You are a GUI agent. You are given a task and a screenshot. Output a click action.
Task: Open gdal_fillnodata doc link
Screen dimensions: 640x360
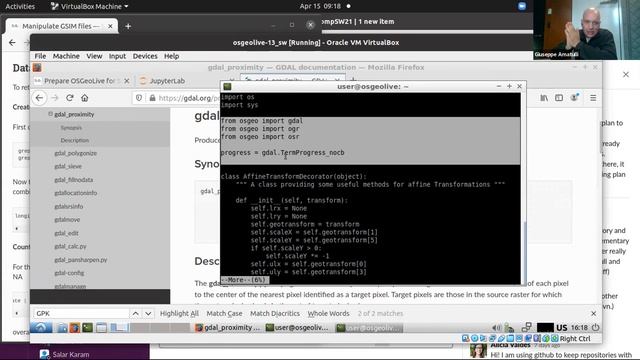(73, 180)
